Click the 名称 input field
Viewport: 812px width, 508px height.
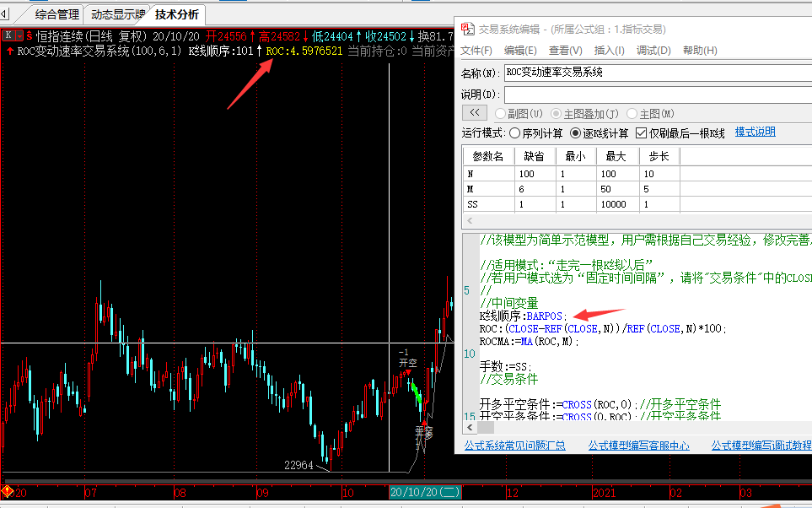(x=659, y=73)
